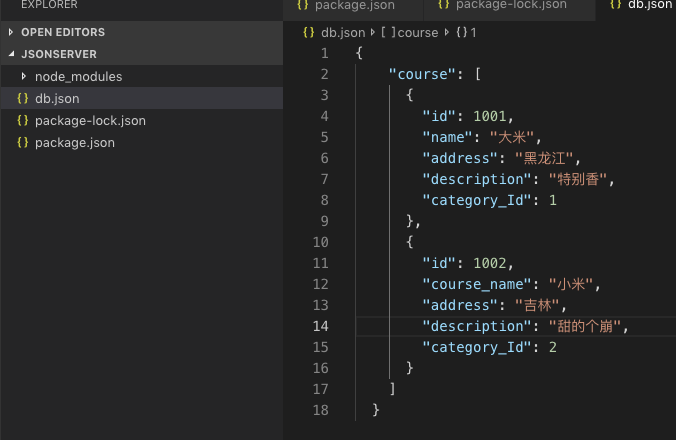Expand the OPEN EDITORS section
The height and width of the screenshot is (440, 676).
coord(11,32)
